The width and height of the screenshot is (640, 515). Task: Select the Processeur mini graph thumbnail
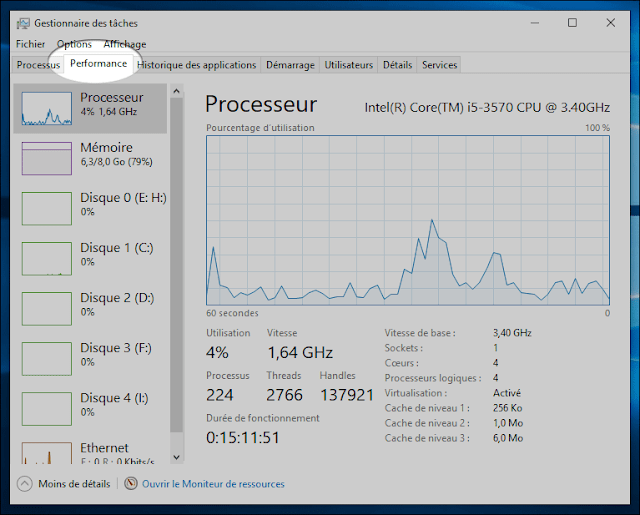point(47,109)
